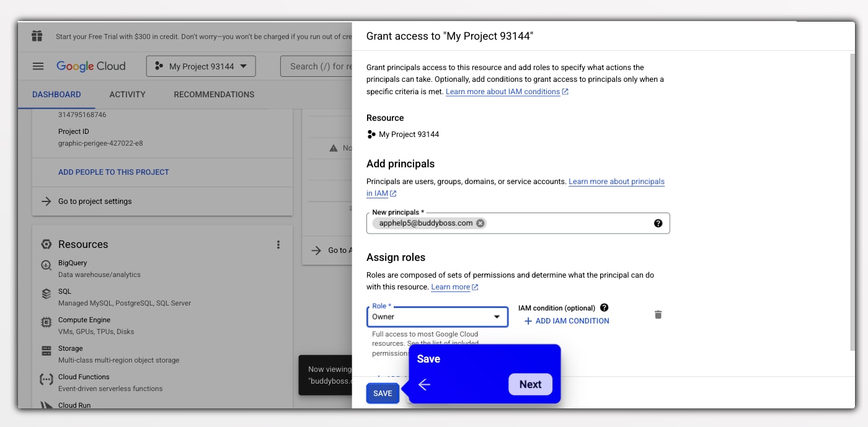This screenshot has width=868, height=427.
Task: Click the BigQuery icon
Action: click(46, 265)
